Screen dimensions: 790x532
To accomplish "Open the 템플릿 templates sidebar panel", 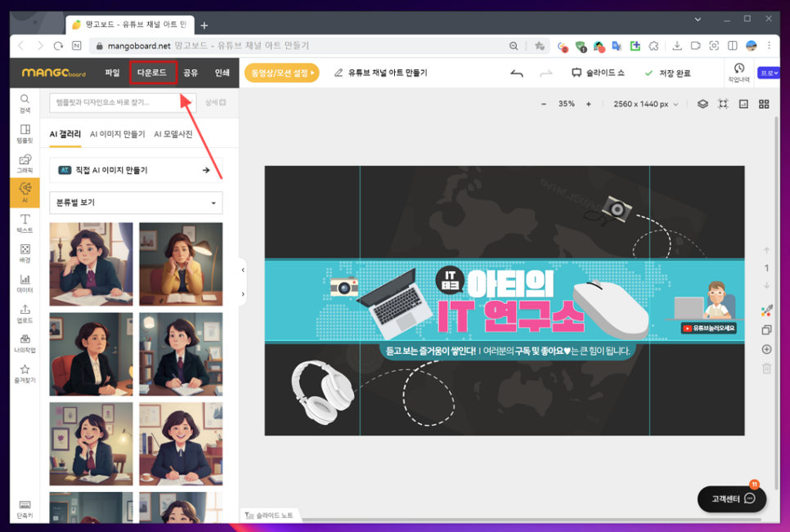I will pyautogui.click(x=25, y=134).
